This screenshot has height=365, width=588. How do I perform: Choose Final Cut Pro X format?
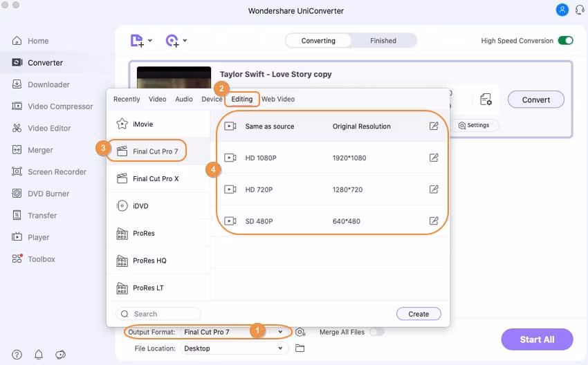(x=158, y=178)
